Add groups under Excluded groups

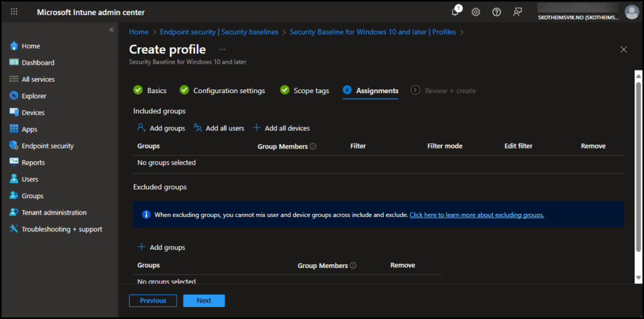point(161,247)
